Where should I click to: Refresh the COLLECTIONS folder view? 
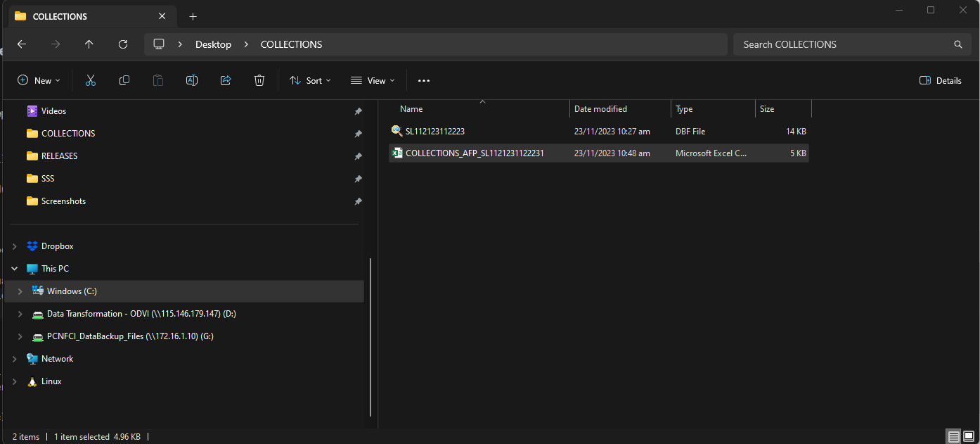(x=123, y=44)
